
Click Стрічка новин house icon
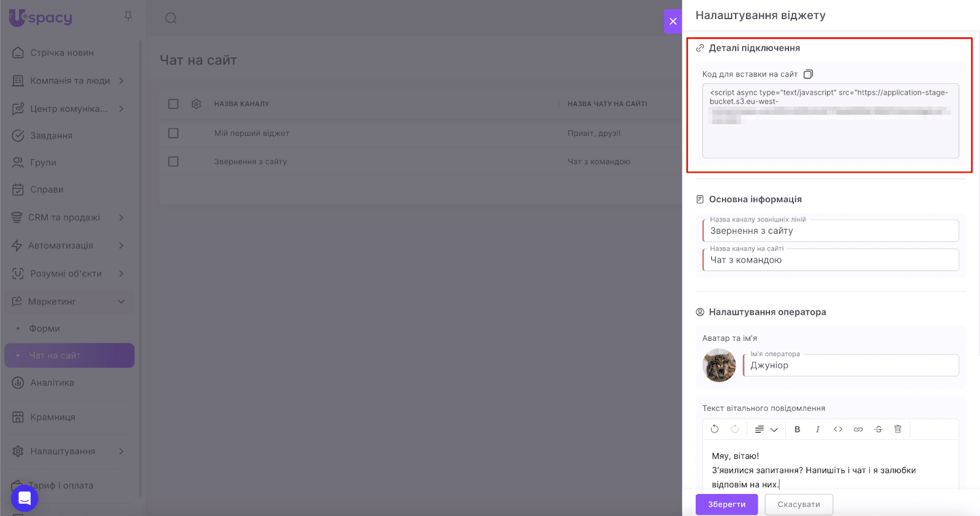point(18,53)
